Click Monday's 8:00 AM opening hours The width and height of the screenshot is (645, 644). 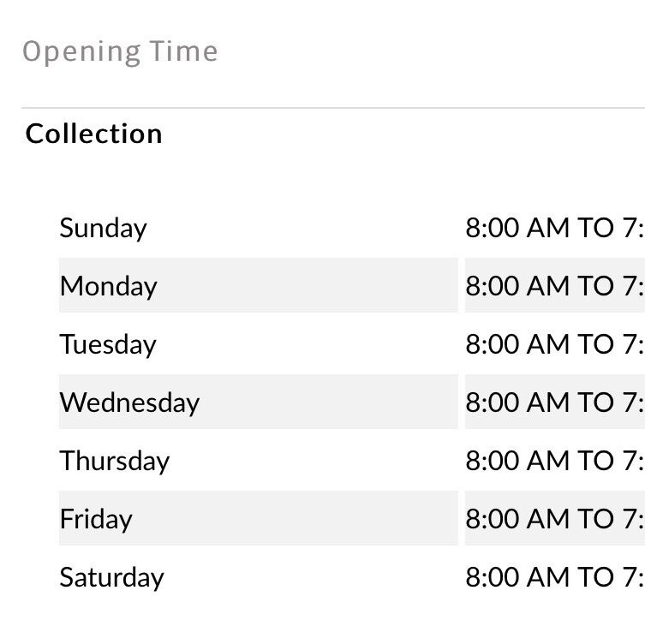tap(555, 285)
